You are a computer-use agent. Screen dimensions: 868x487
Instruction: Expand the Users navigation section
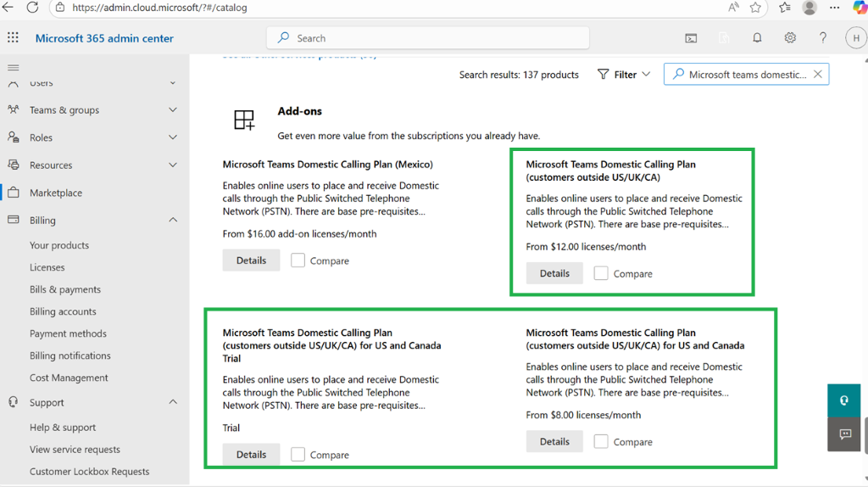[173, 82]
